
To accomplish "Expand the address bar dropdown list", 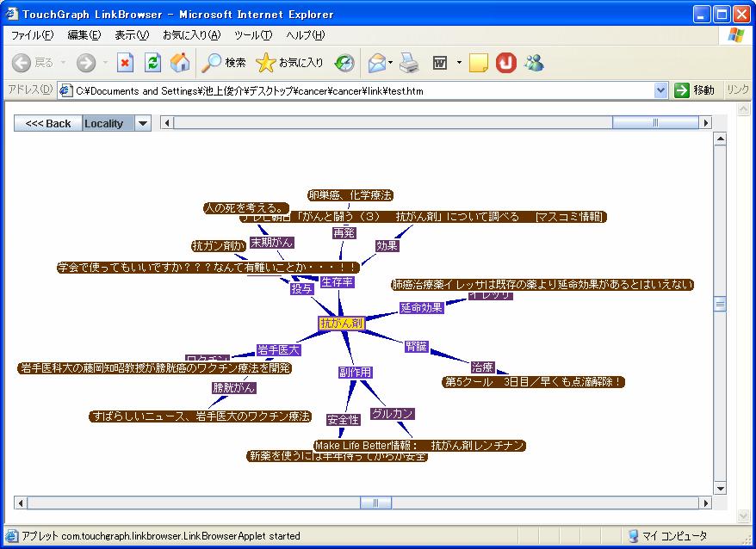I will (x=660, y=90).
